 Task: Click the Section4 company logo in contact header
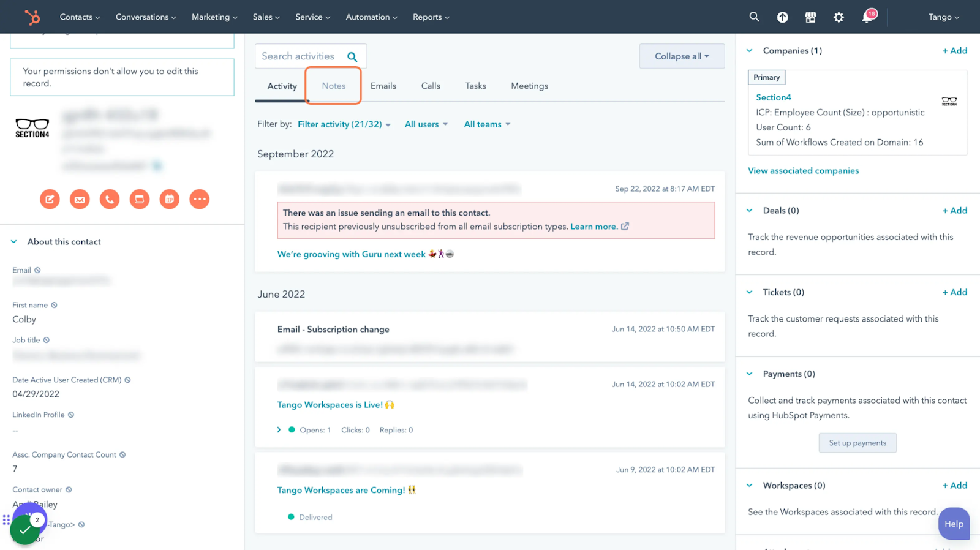tap(32, 129)
